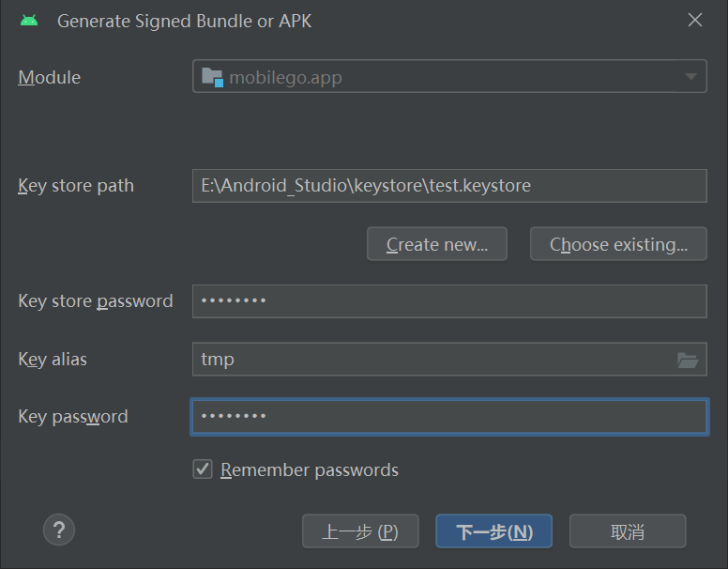The height and width of the screenshot is (569, 728).
Task: Click the Key store path label
Action: pos(76,186)
